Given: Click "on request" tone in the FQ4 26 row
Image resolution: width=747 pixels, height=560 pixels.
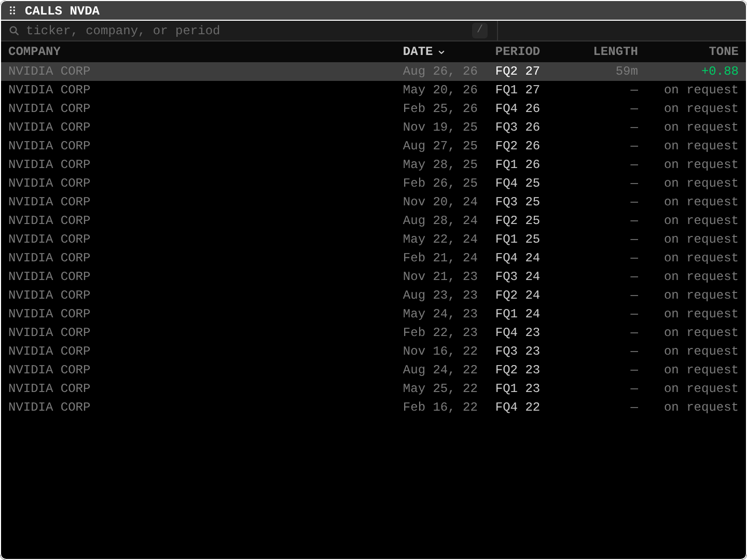Looking at the screenshot, I should 701,108.
